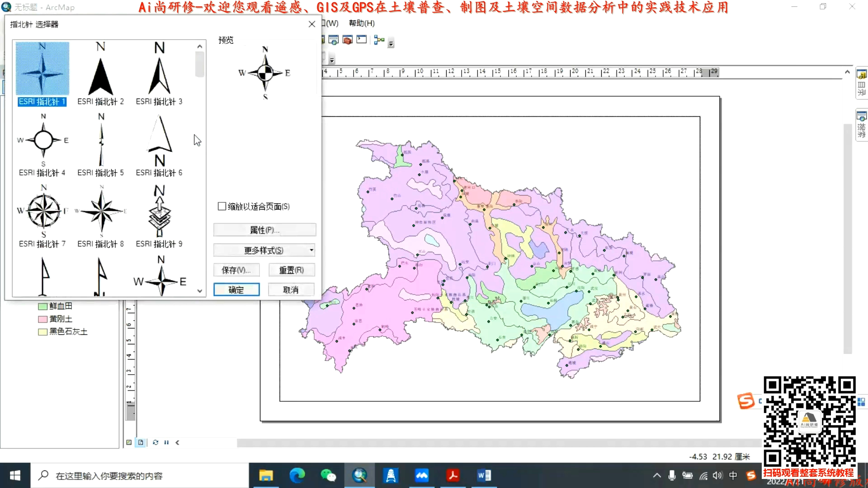Pause map drawing
Viewport: 868px width, 488px height.
click(x=166, y=442)
